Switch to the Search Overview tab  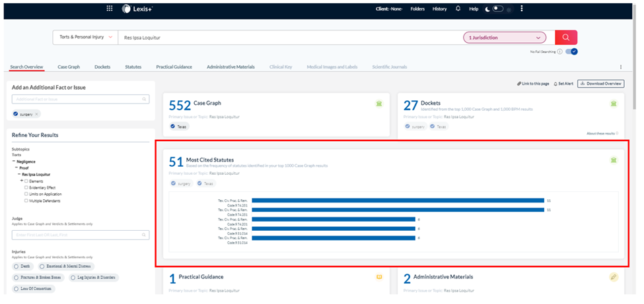[x=26, y=67]
